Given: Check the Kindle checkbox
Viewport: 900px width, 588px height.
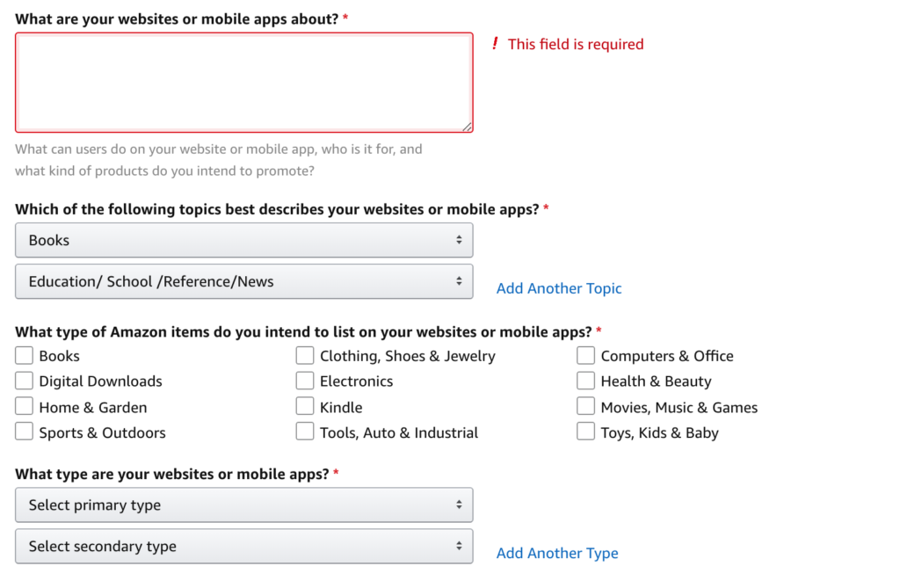Looking at the screenshot, I should tap(305, 407).
